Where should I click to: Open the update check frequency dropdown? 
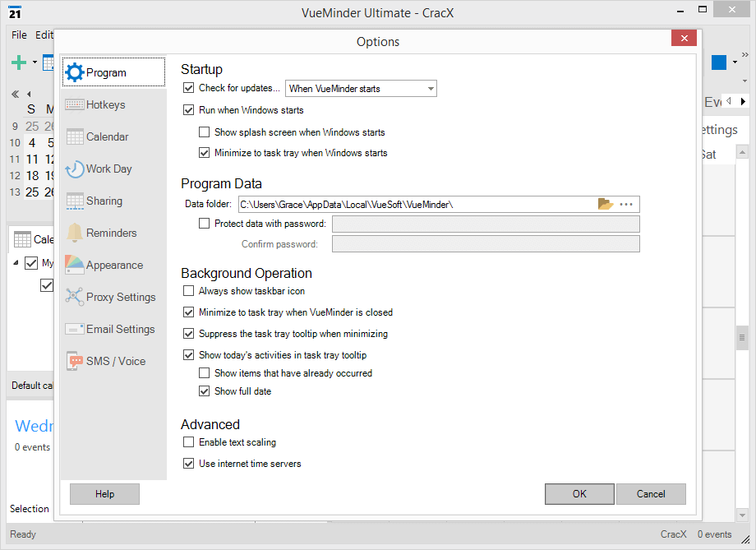click(x=431, y=89)
